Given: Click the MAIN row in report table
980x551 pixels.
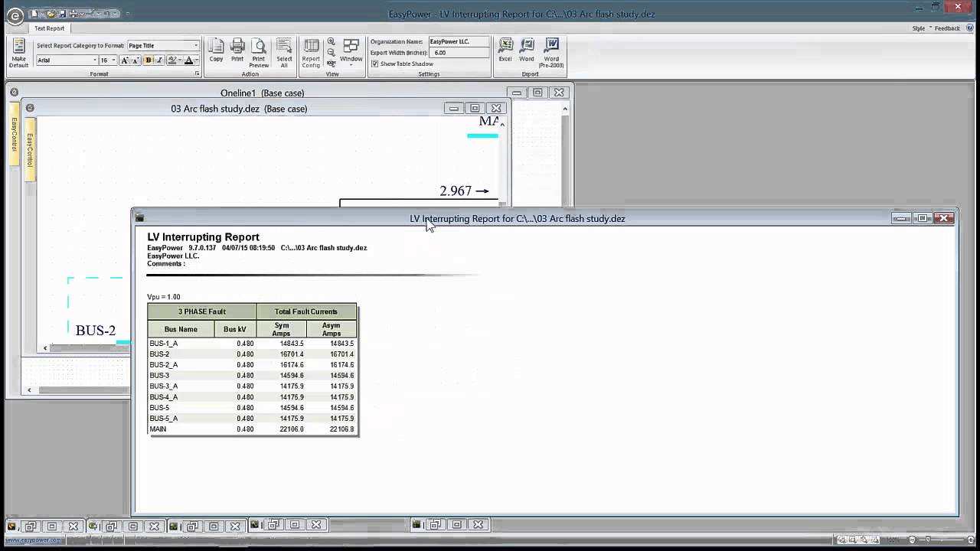Looking at the screenshot, I should 252,429.
